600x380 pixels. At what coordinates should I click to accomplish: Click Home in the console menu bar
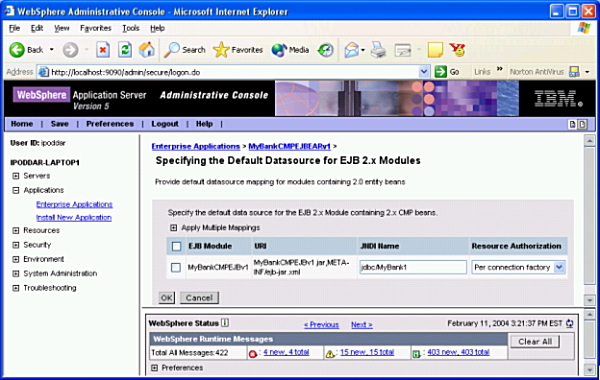(22, 124)
